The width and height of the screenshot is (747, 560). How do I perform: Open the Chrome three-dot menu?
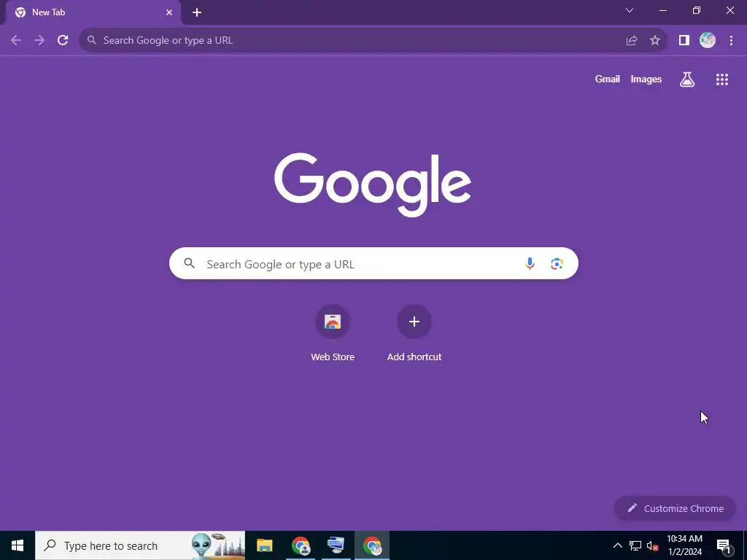tap(731, 41)
